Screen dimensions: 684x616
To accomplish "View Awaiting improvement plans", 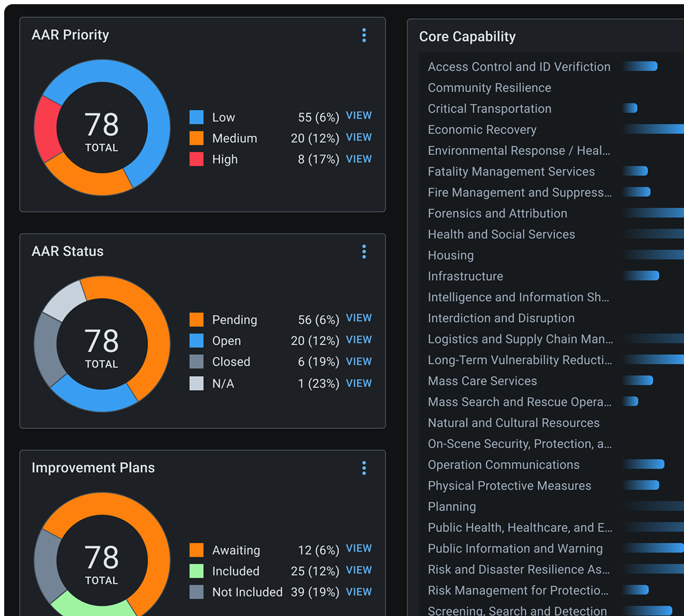I will click(359, 549).
